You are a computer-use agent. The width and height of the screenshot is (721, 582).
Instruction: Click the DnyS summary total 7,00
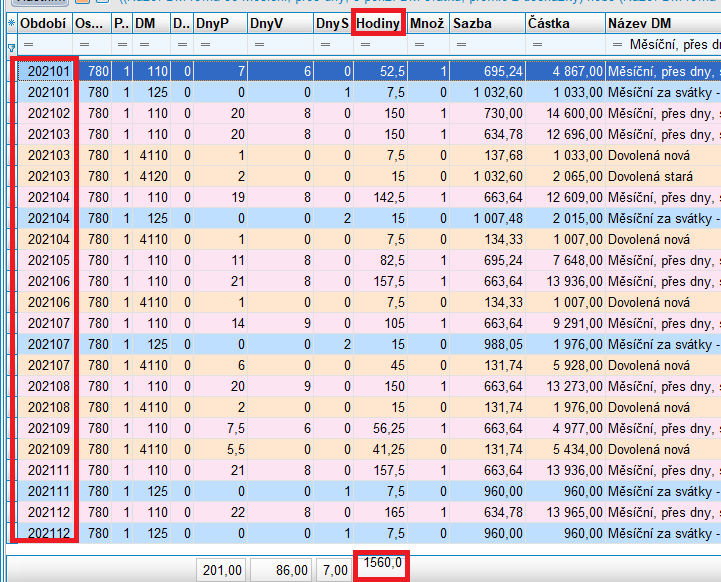(332, 568)
